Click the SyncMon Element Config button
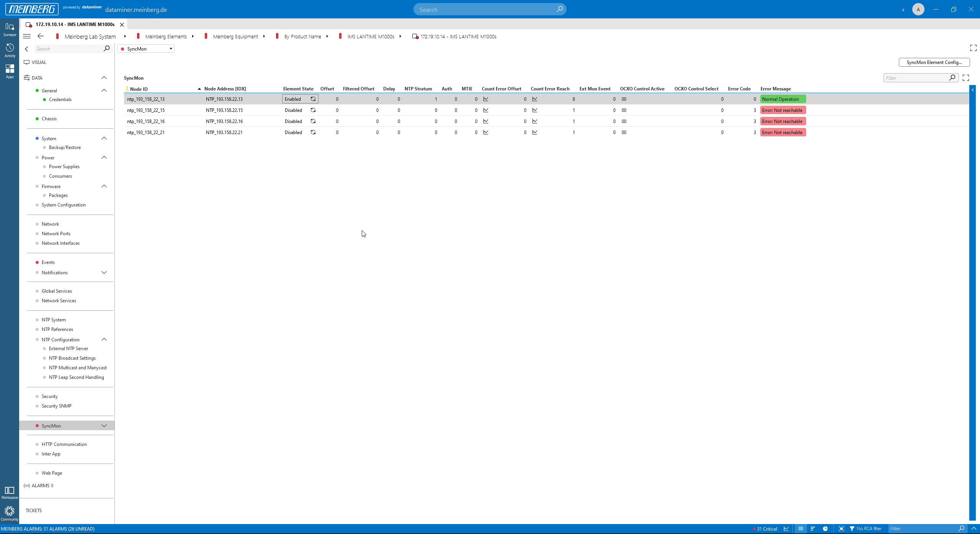This screenshot has height=534, width=980. 934,62
